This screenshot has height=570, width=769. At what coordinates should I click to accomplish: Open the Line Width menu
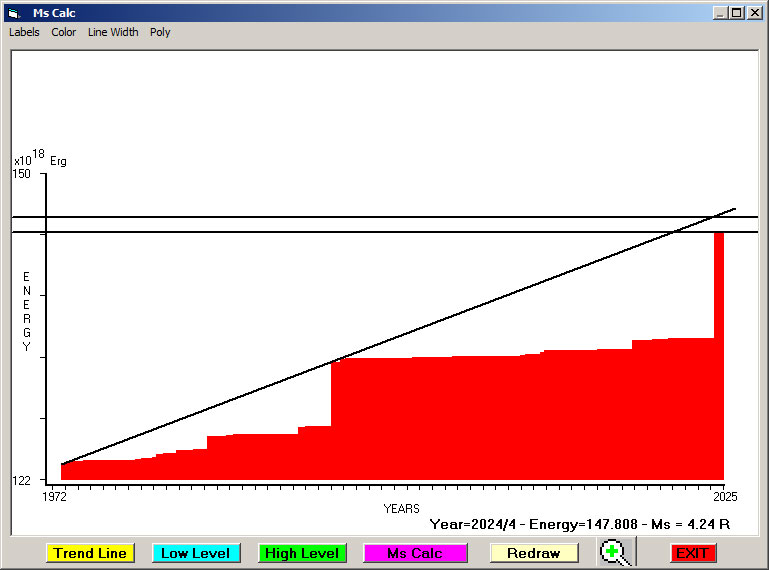(113, 32)
